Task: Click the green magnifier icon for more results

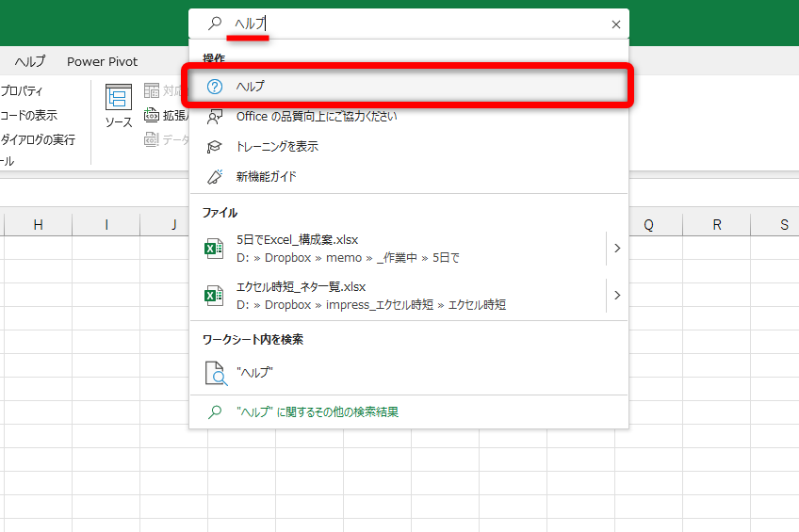Action: point(215,411)
